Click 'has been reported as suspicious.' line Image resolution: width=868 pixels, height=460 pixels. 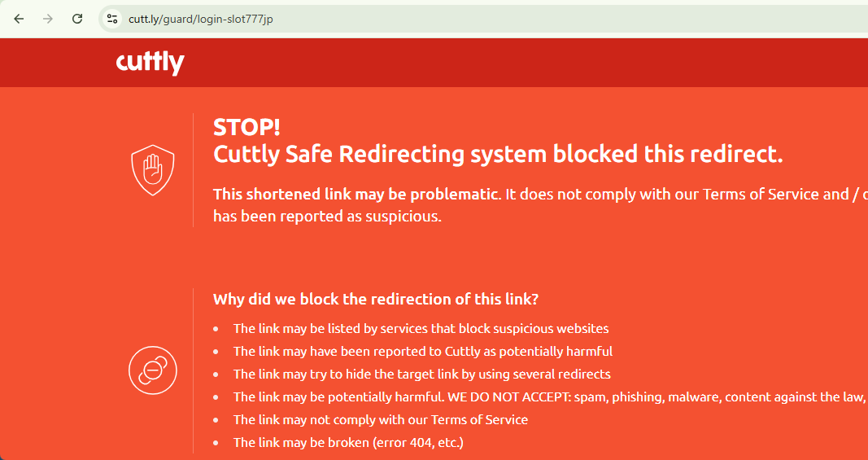pyautogui.click(x=327, y=217)
